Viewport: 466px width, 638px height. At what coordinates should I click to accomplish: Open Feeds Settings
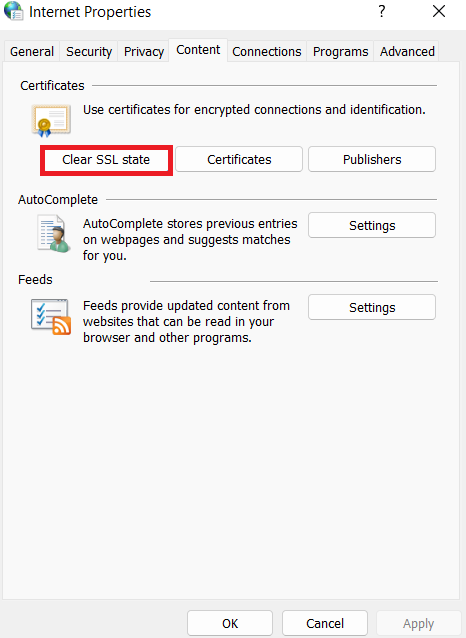point(372,308)
